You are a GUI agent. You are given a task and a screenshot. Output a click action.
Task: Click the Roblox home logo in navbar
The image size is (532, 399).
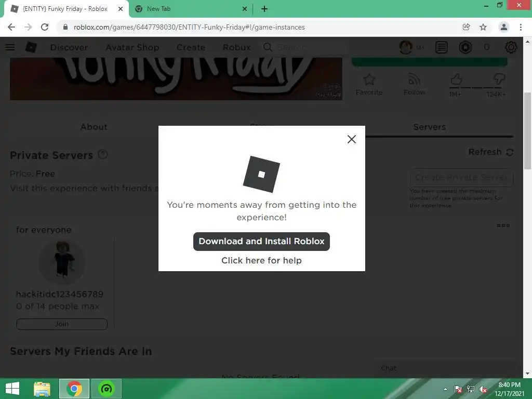(31, 47)
